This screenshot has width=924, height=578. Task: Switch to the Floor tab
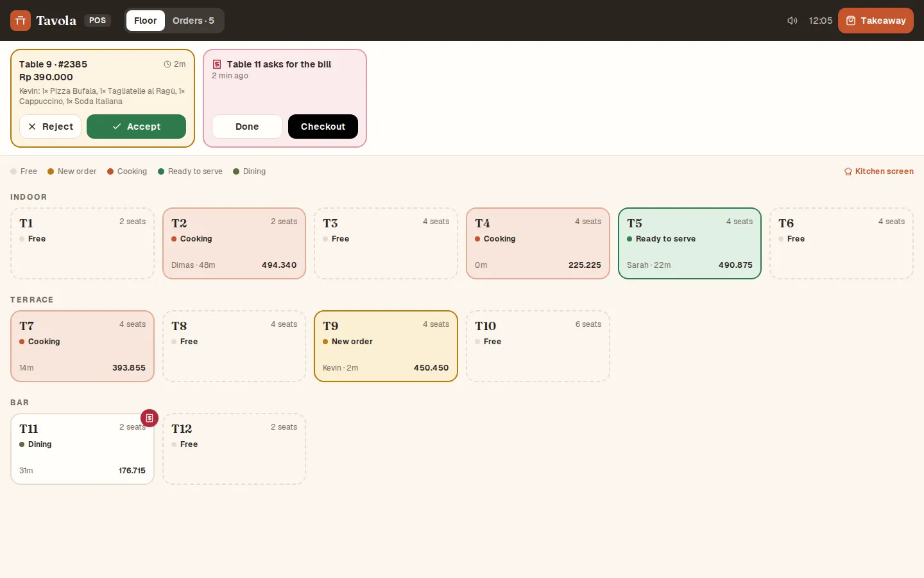(146, 21)
